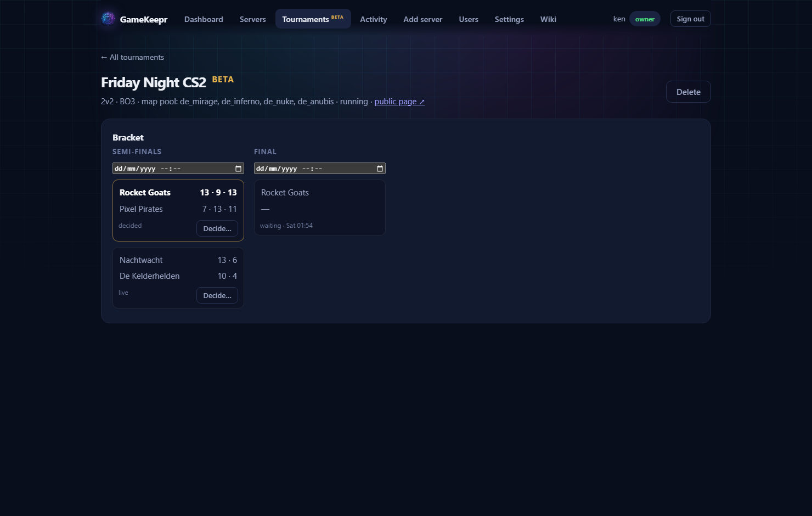Go to Servers in navigation
This screenshot has width=812, height=516.
[252, 19]
